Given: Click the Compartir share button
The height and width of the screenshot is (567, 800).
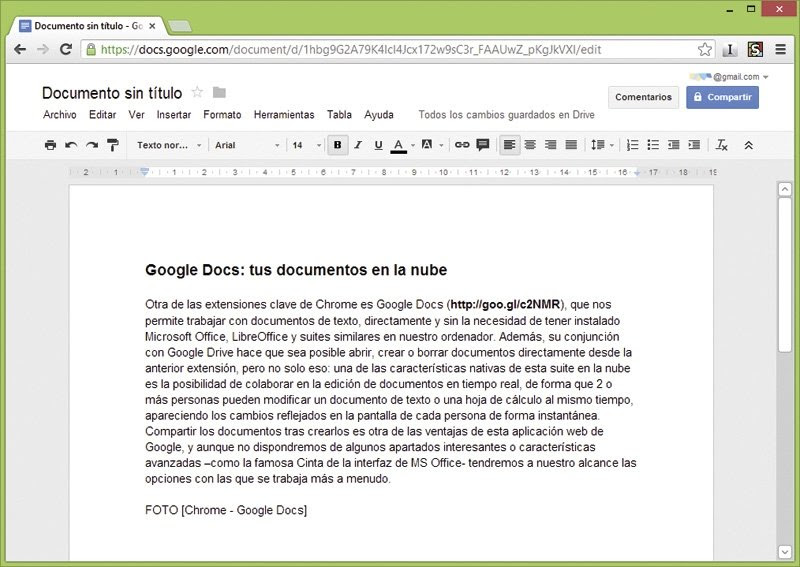Looking at the screenshot, I should pyautogui.click(x=722, y=97).
